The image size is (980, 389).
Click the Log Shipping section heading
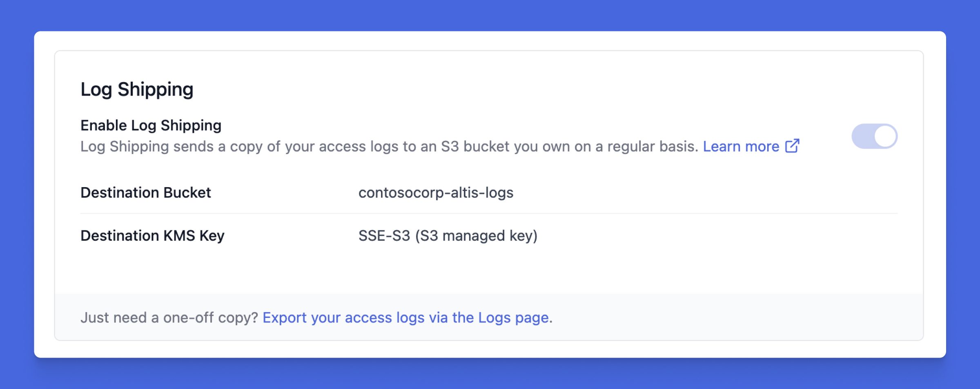coord(137,89)
